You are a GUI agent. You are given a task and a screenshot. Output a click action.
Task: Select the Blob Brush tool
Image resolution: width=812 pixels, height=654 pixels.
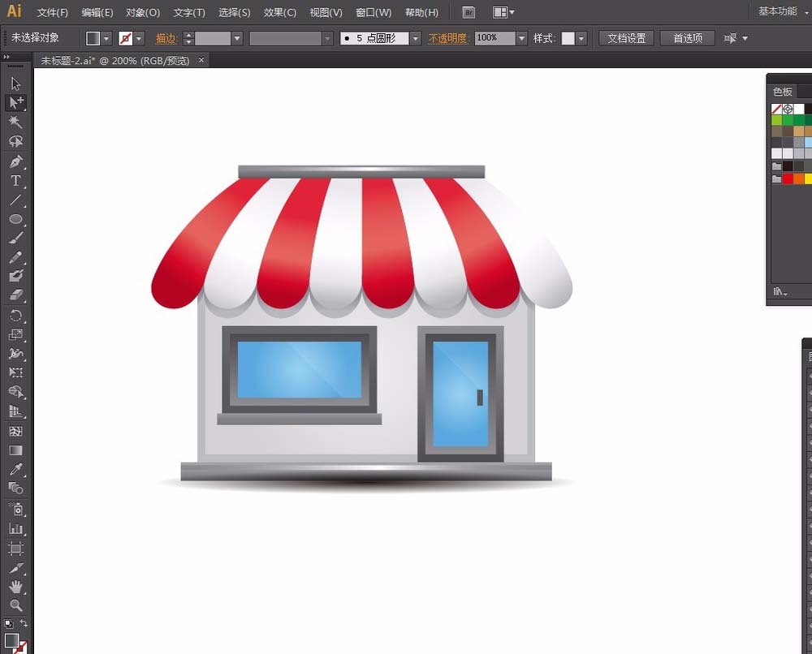(15, 276)
